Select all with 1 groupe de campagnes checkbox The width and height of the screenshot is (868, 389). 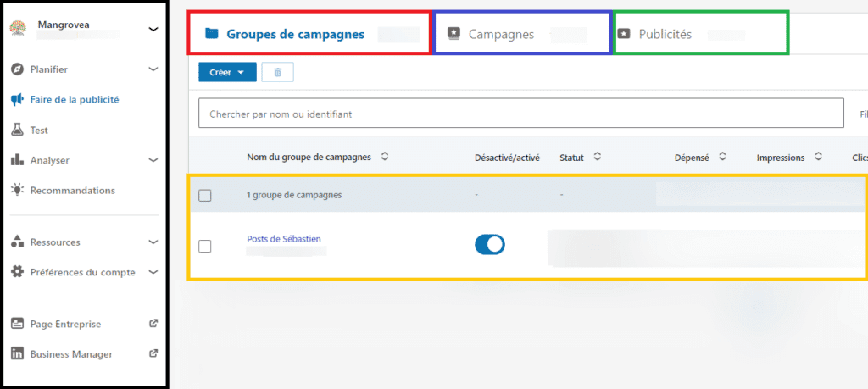(205, 195)
